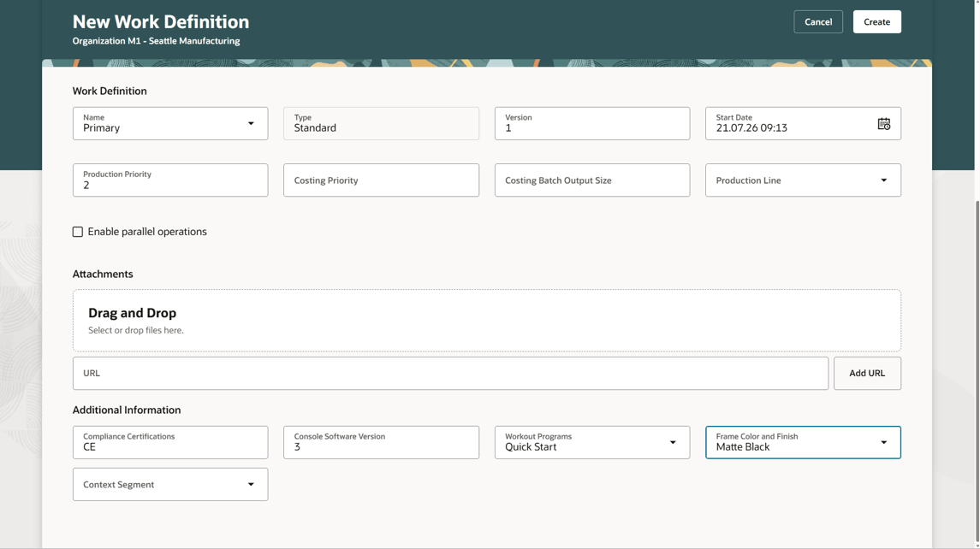
Task: Expand the Name dropdown showing Primary
Action: pyautogui.click(x=251, y=124)
